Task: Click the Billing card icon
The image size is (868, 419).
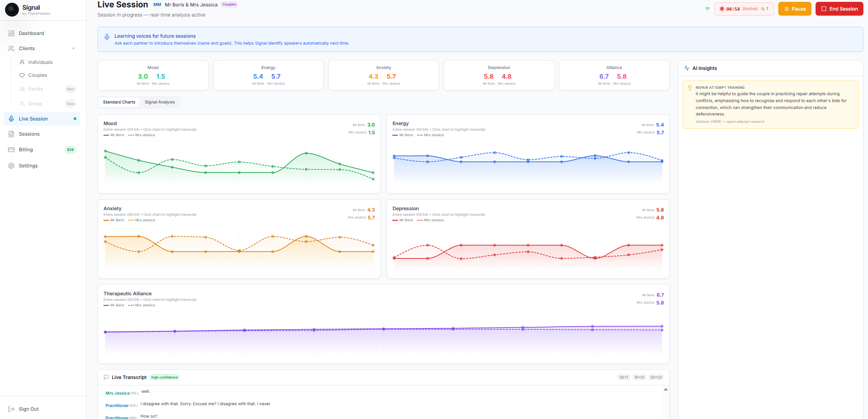Action: [x=11, y=150]
